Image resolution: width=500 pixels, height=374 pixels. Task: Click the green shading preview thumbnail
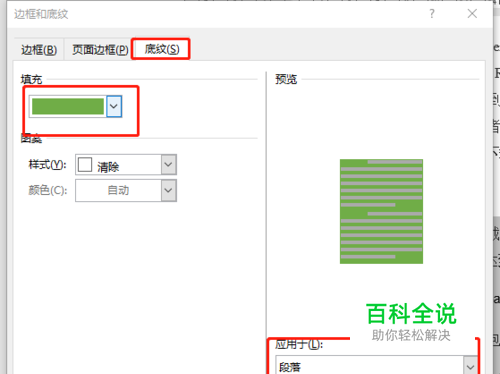(381, 211)
